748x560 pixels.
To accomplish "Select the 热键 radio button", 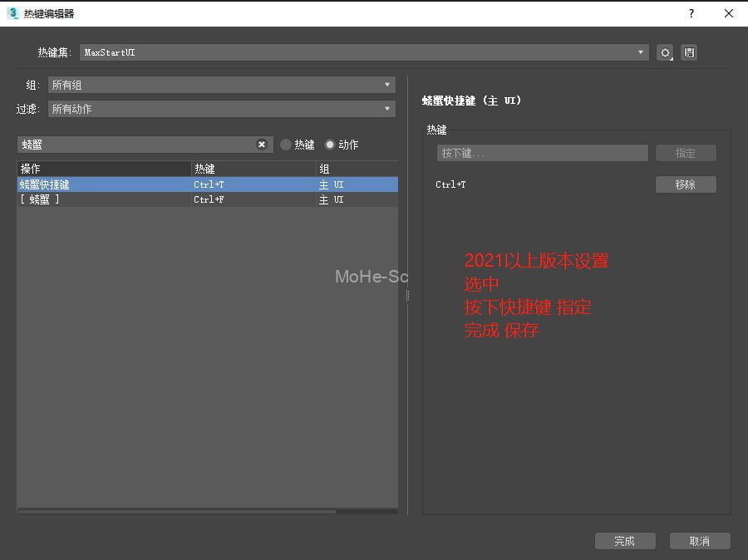I will coord(285,144).
